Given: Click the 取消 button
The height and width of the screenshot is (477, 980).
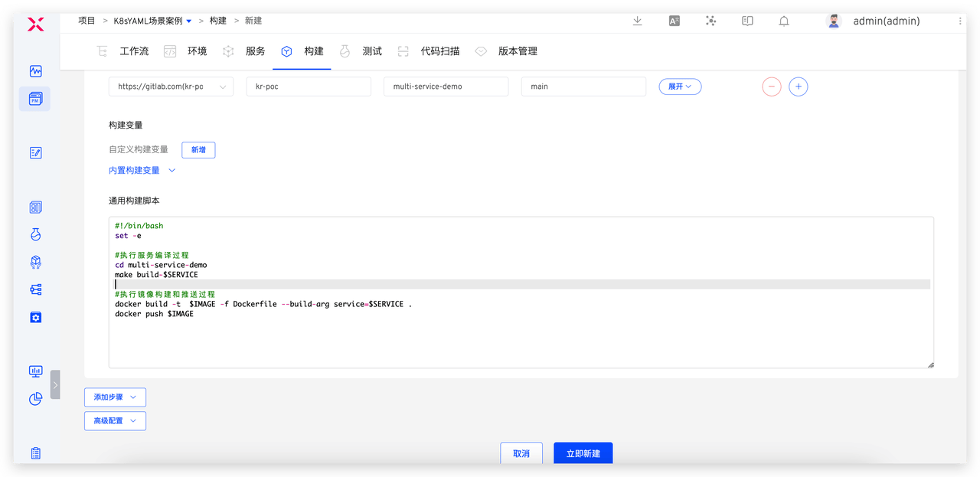Looking at the screenshot, I should pyautogui.click(x=521, y=453).
